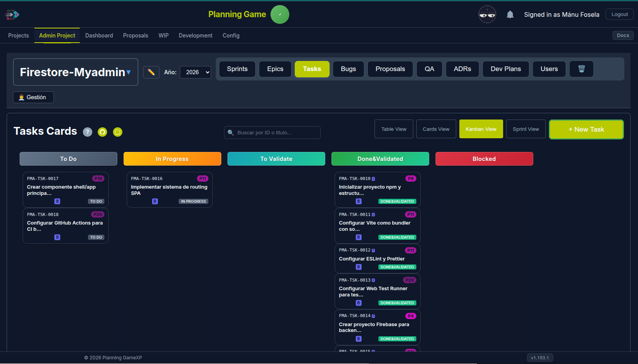The height and width of the screenshot is (364, 638).
Task: Click the notification bell icon
Action: pyautogui.click(x=510, y=14)
